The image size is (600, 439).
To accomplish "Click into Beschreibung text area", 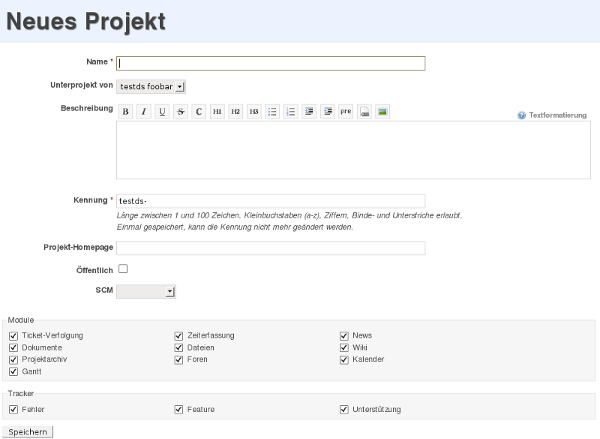I will tap(353, 150).
